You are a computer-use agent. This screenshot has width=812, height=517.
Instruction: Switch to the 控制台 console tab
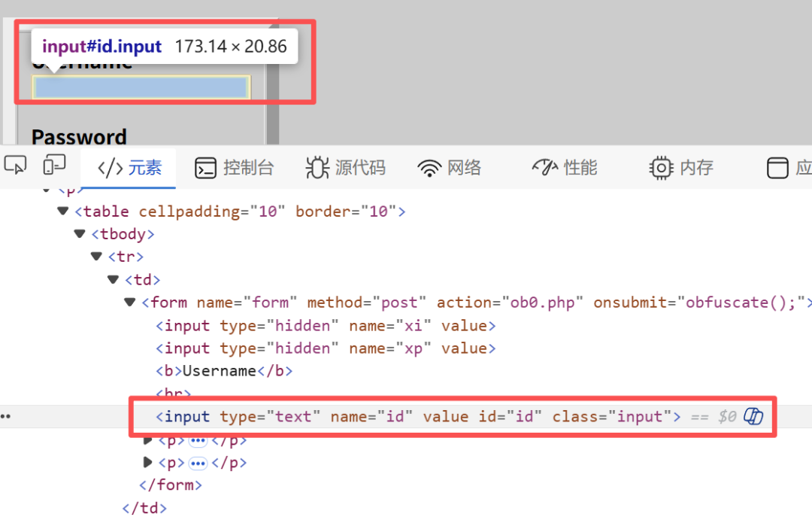tap(234, 168)
